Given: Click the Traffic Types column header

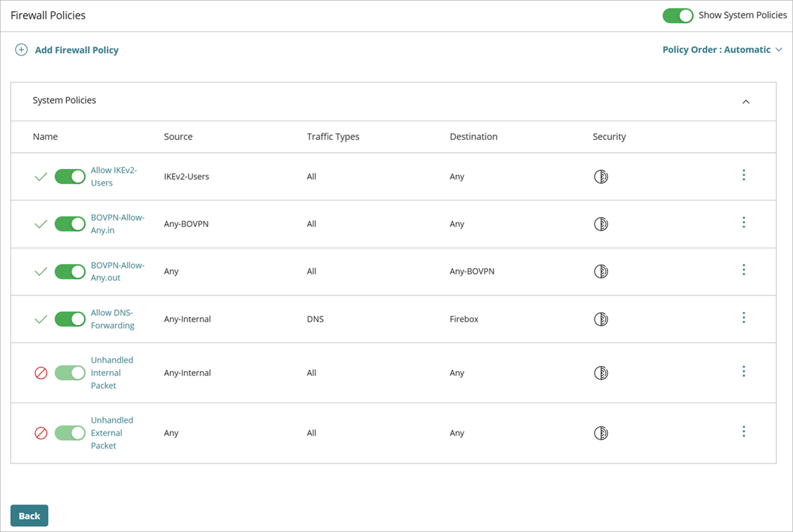Looking at the screenshot, I should (x=333, y=136).
